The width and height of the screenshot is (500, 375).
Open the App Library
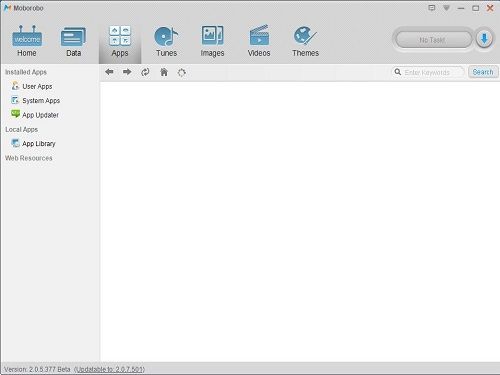pyautogui.click(x=33, y=143)
